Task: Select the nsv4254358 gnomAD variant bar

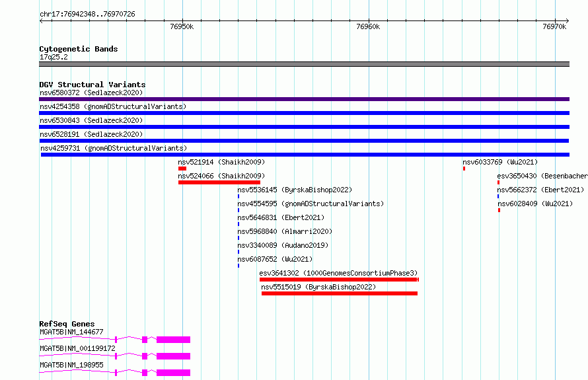Action: 304,113
